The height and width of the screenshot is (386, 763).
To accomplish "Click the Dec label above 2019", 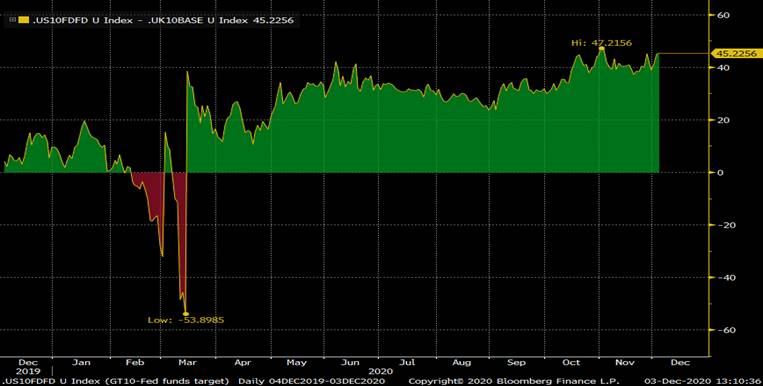I will click(28, 363).
